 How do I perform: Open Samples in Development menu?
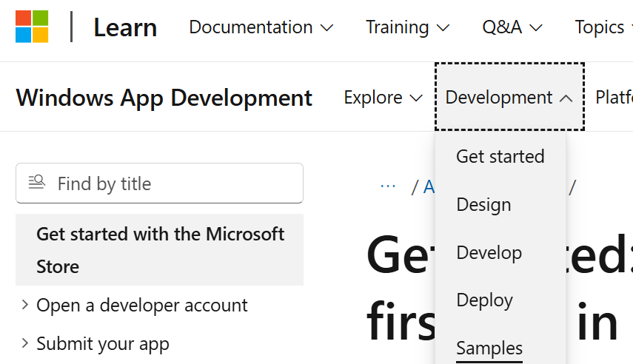489,348
